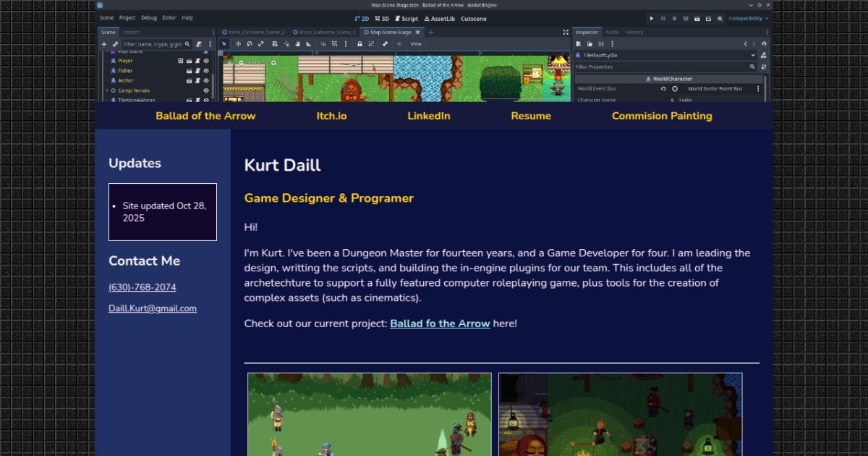Click the distraction-free mode expand icon

[566, 33]
